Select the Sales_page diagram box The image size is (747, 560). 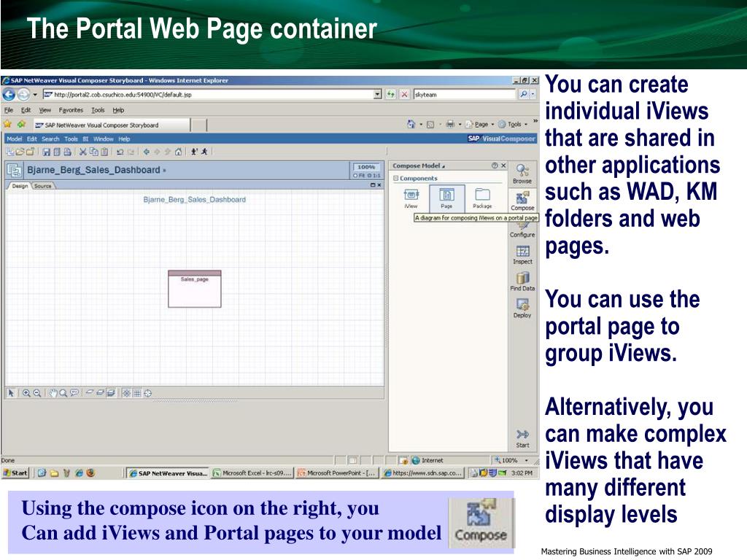tap(194, 289)
